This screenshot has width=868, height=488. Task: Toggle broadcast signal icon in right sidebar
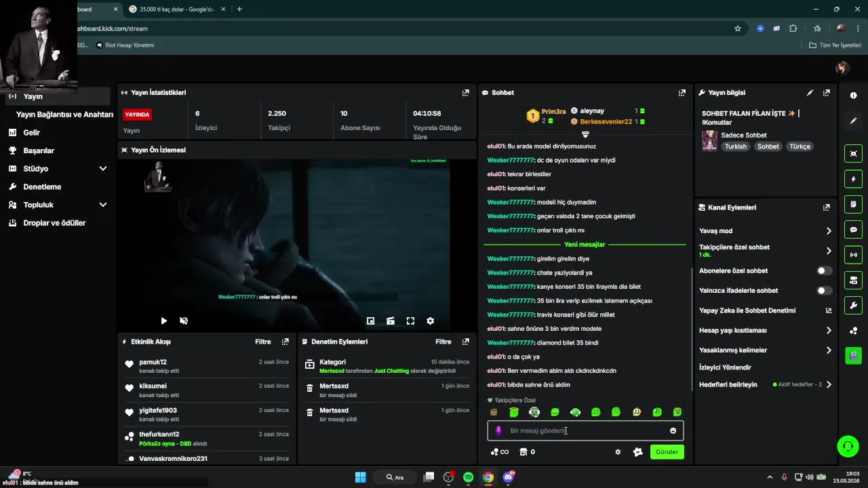click(x=853, y=255)
